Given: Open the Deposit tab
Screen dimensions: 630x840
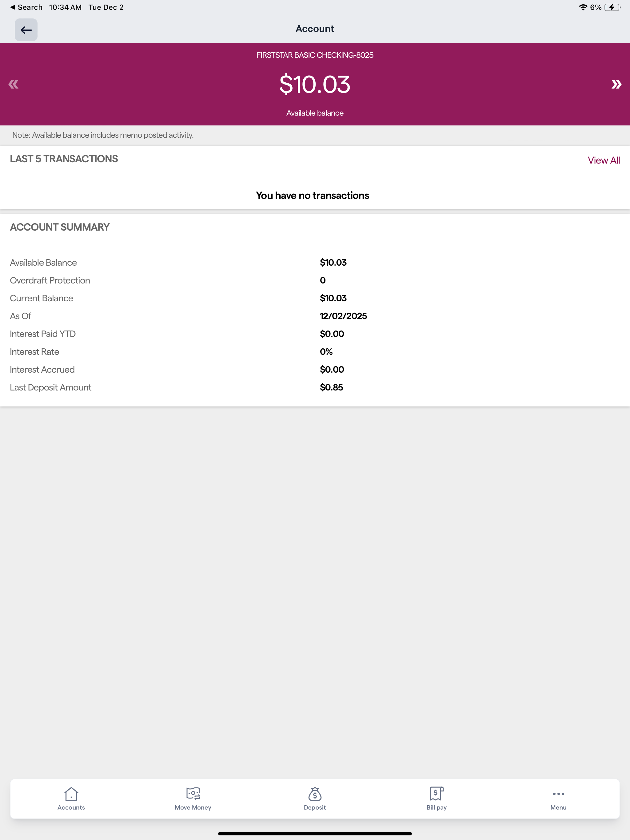Looking at the screenshot, I should pyautogui.click(x=315, y=798).
